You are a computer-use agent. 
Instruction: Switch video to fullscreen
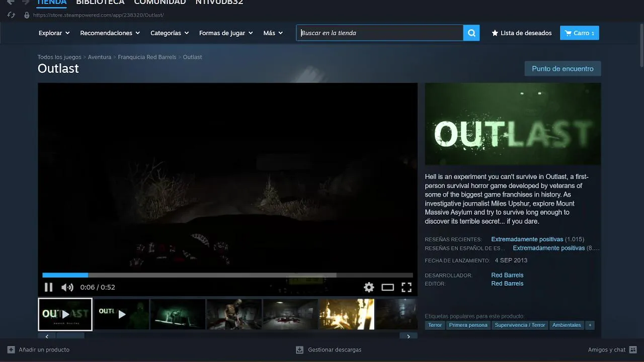click(x=407, y=287)
